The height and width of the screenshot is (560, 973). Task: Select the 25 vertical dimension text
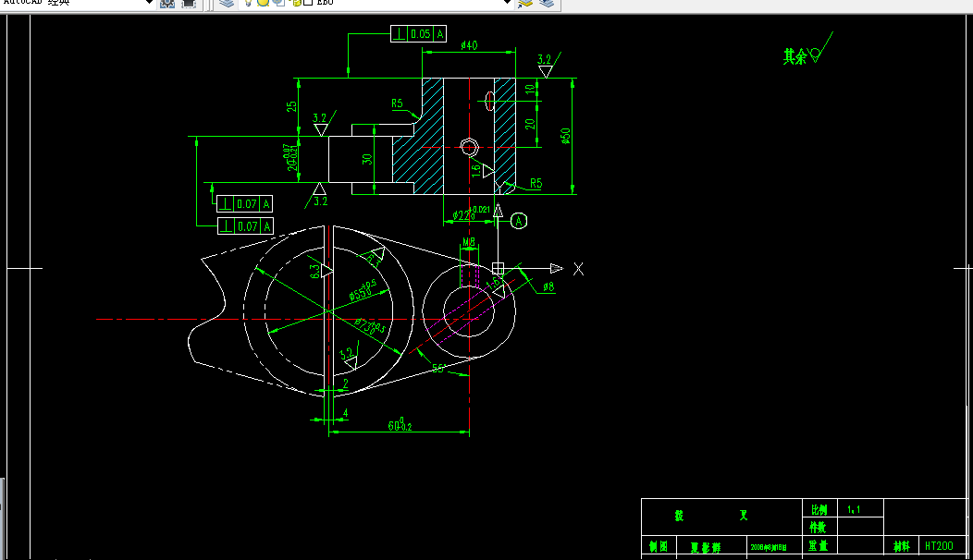(291, 106)
